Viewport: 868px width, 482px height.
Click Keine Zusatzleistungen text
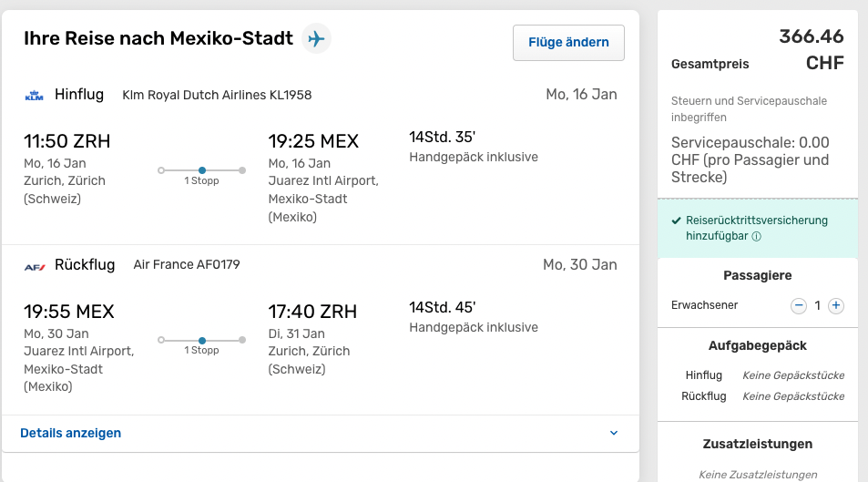click(x=757, y=475)
